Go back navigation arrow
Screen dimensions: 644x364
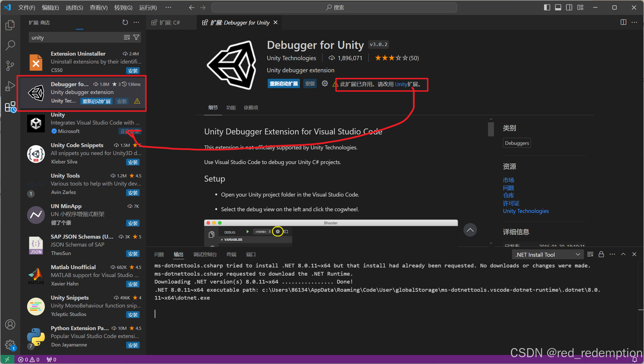(x=192, y=8)
